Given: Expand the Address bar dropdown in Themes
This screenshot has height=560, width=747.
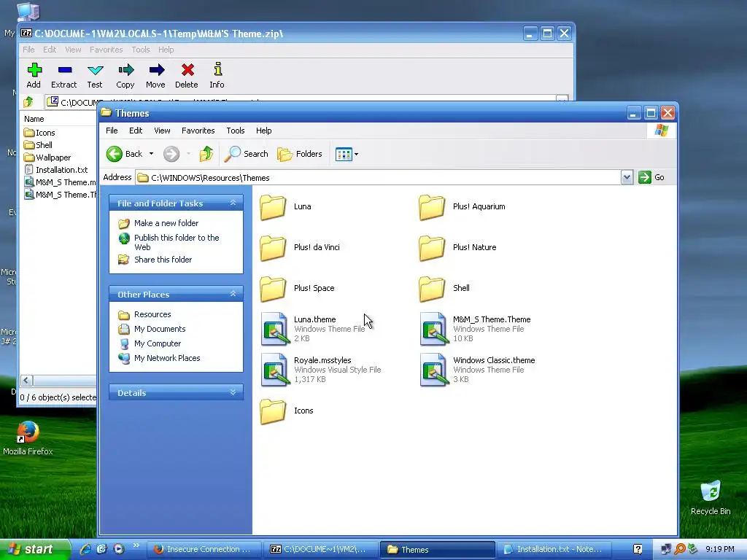Looking at the screenshot, I should tap(627, 178).
